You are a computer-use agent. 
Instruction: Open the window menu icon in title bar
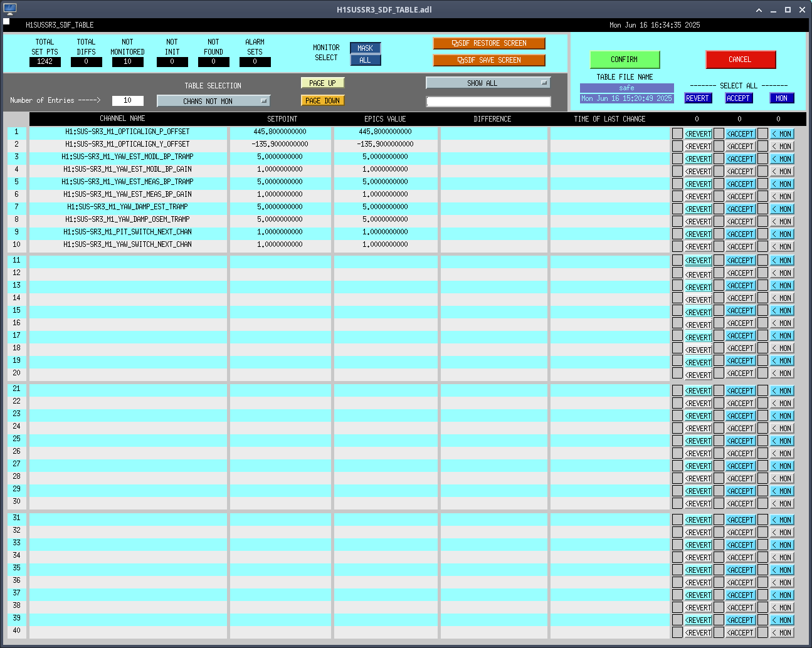pos(9,9)
